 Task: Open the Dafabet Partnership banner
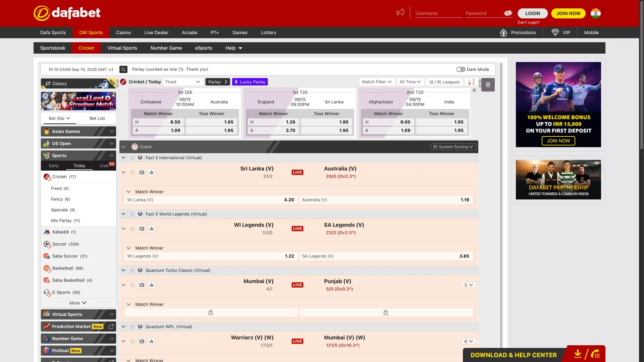point(558,180)
